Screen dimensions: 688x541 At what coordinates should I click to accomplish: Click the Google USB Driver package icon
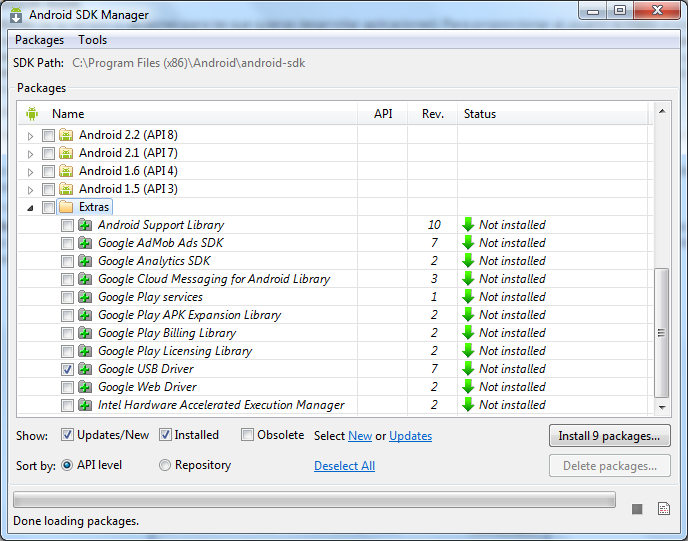(85, 369)
